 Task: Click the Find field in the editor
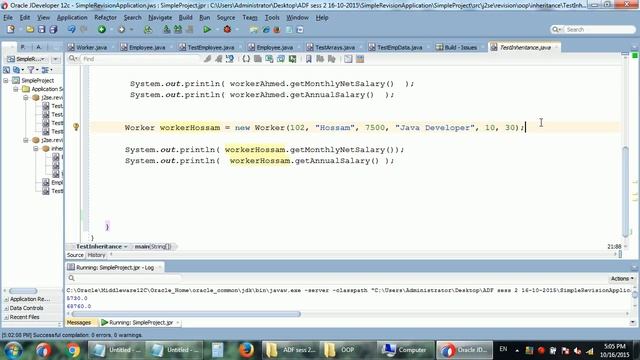(141, 59)
